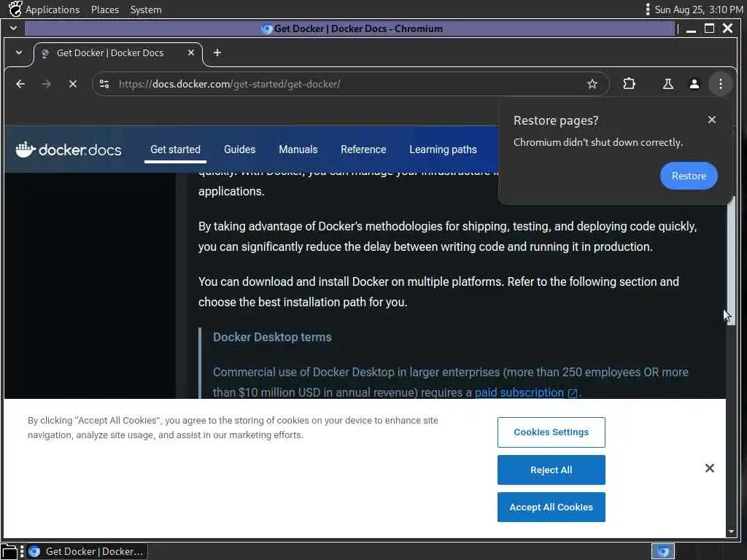Screen dimensions: 747x560
Task: Click the forward navigation arrow
Action: tap(46, 85)
